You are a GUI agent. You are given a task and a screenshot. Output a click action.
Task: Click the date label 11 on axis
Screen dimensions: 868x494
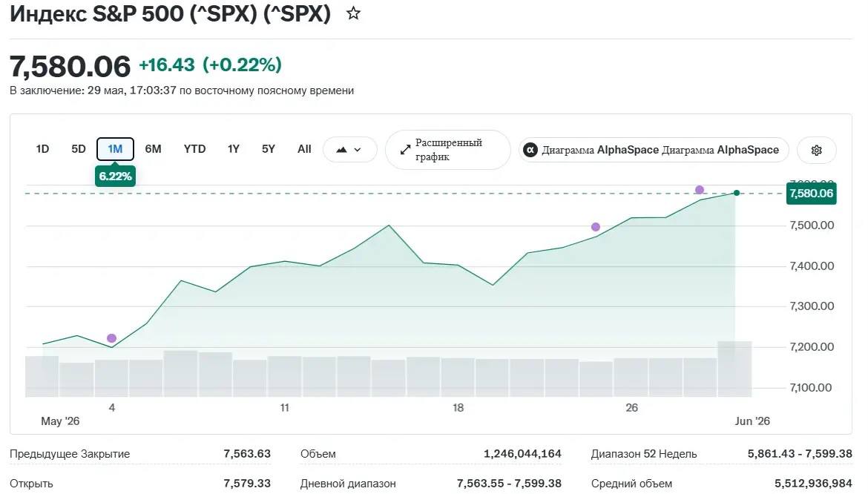click(285, 408)
